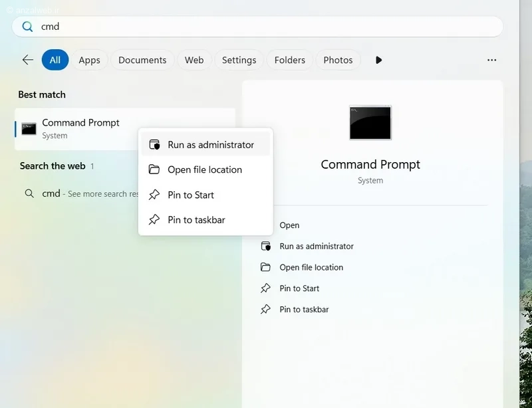The image size is (532, 408).
Task: Click pin icon beside context-menu Pin to taskbar
Action: 154,219
